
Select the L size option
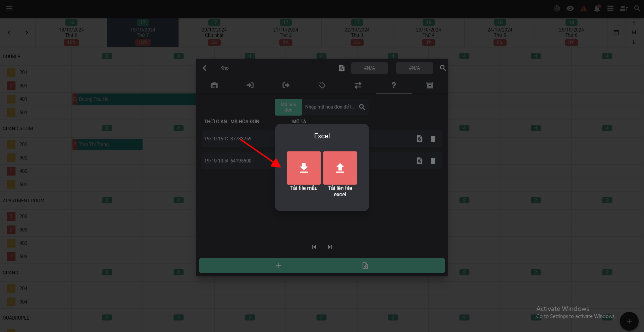(x=634, y=42)
